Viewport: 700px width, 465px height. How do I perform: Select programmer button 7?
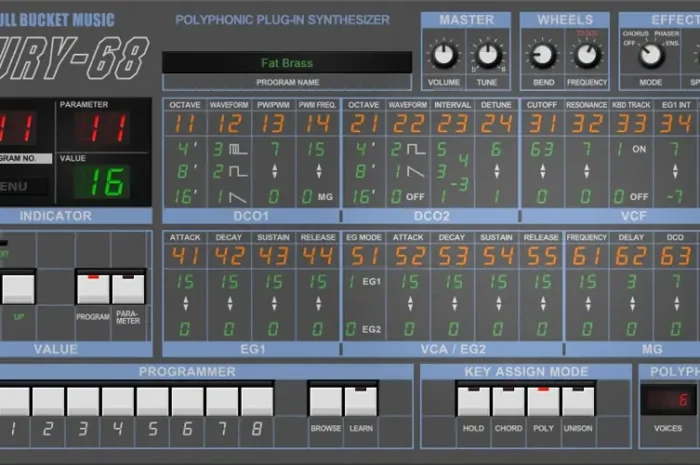point(222,401)
